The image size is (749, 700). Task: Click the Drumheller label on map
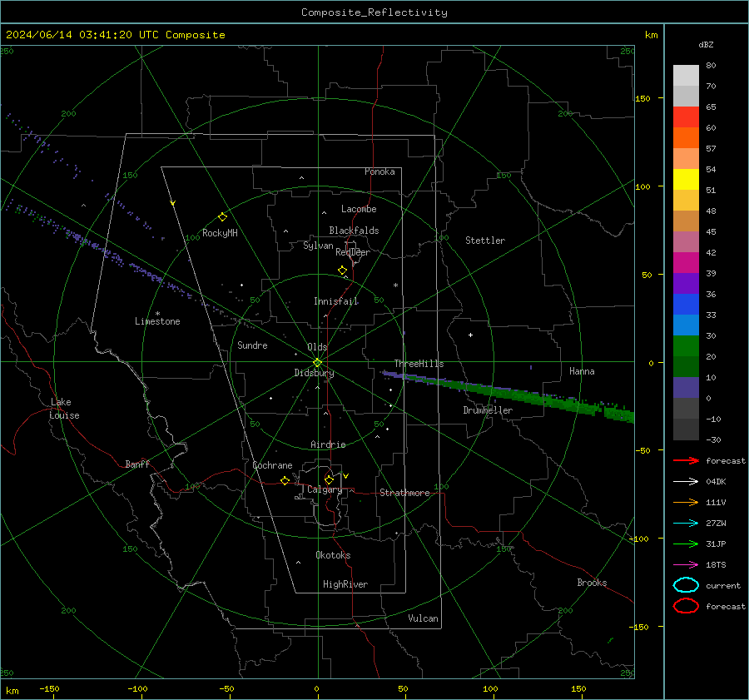(x=488, y=410)
